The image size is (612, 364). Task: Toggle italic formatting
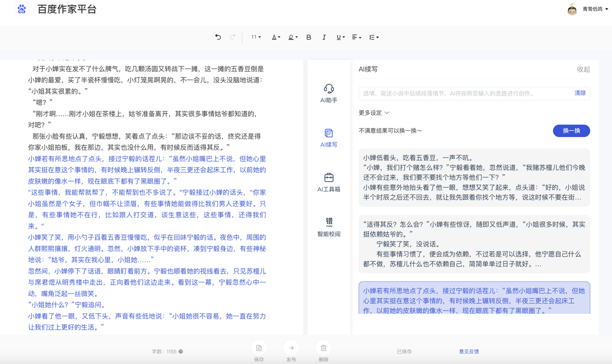324,37
